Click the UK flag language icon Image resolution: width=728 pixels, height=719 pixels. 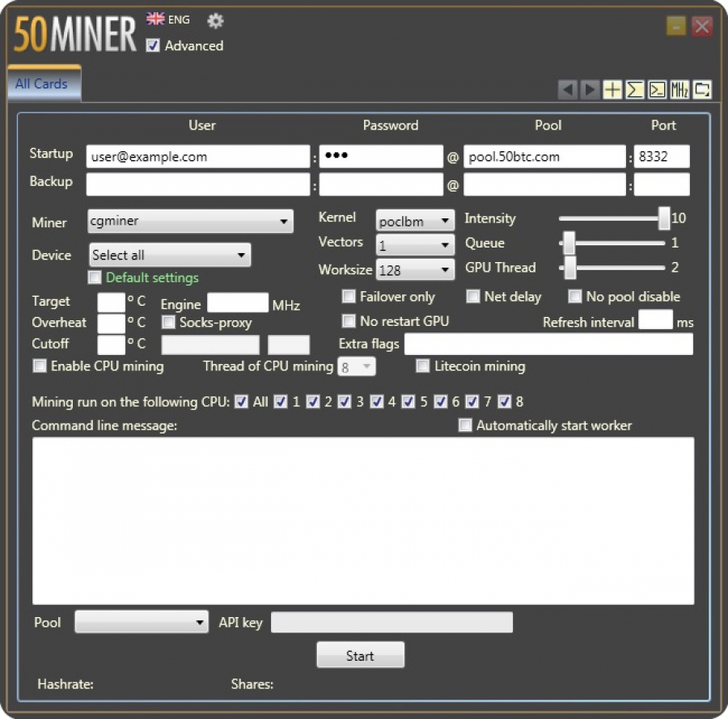pos(155,19)
